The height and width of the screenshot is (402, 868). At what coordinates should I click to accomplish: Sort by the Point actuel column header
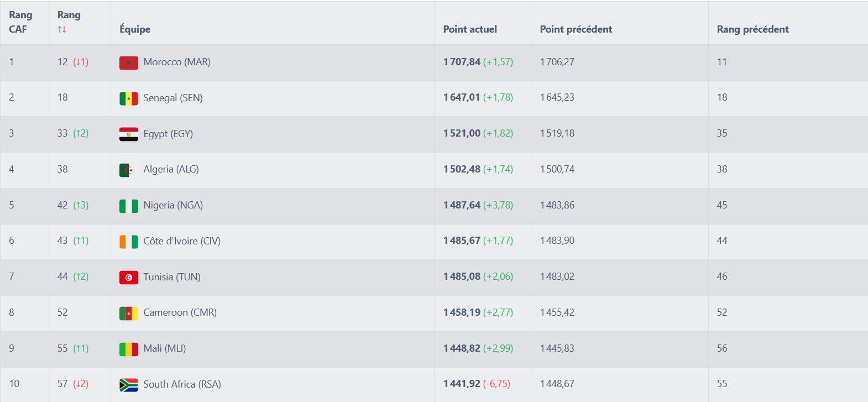pos(470,29)
